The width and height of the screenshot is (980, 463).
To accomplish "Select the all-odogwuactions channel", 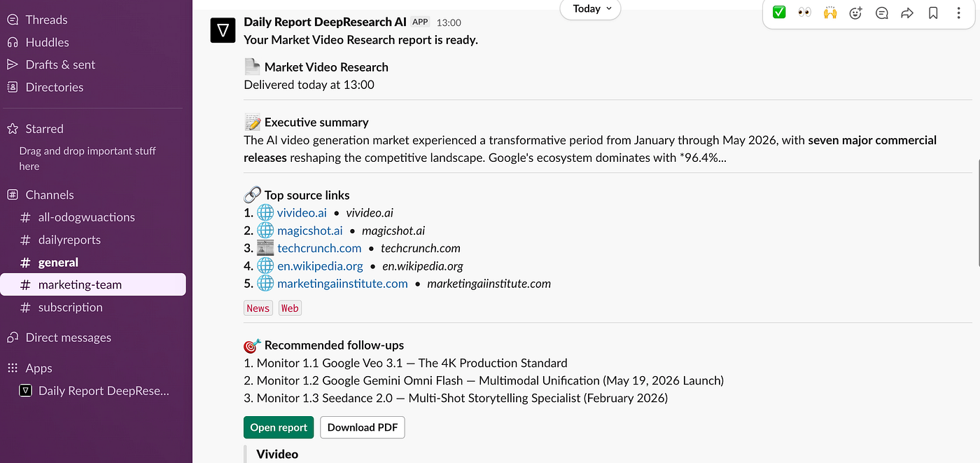I will [86, 217].
